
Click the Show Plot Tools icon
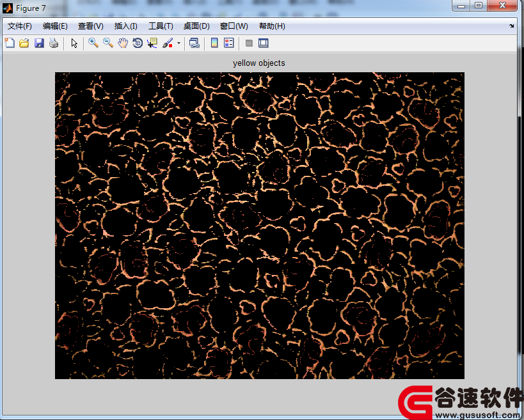[x=264, y=43]
